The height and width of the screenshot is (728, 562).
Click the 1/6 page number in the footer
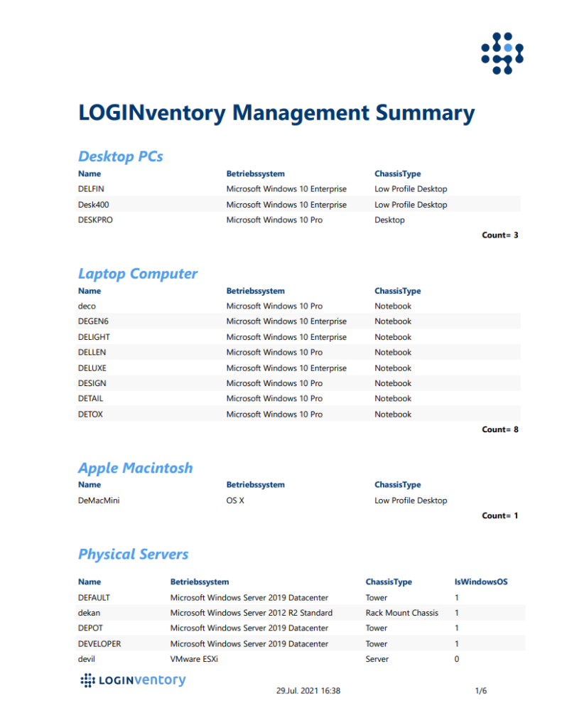tap(481, 691)
